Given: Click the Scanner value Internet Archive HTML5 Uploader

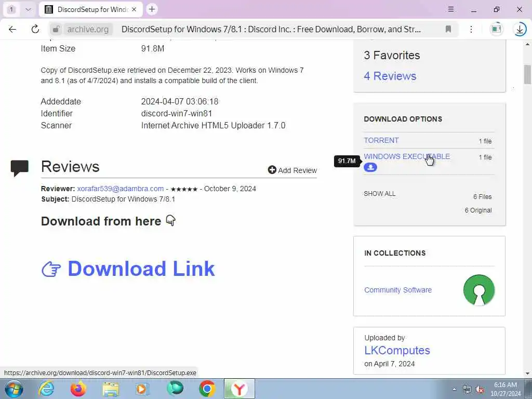Looking at the screenshot, I should tap(213, 126).
